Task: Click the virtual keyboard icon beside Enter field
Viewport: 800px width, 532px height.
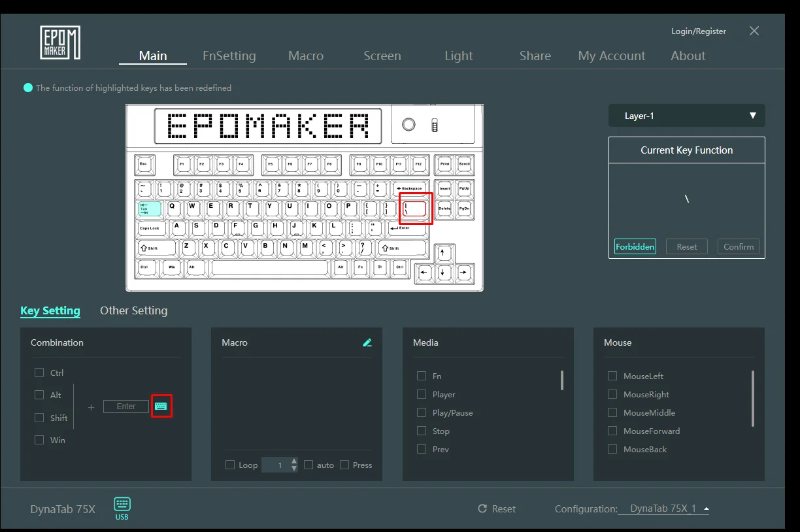Action: click(161, 407)
